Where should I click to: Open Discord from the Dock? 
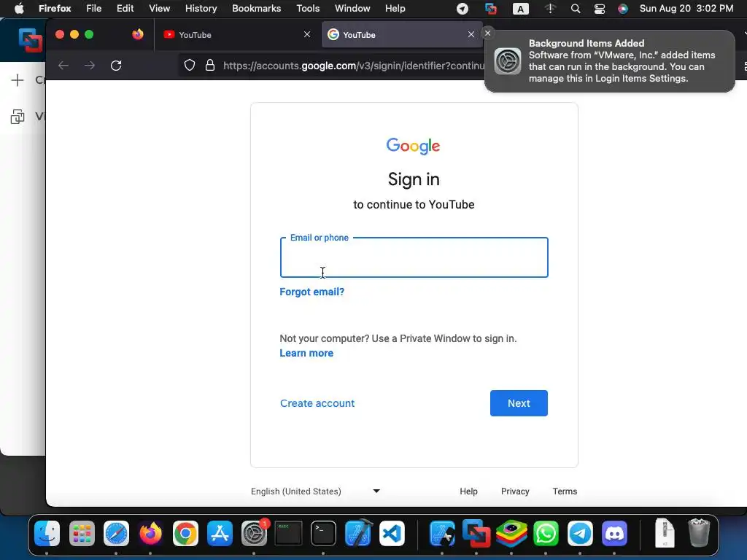[614, 533]
